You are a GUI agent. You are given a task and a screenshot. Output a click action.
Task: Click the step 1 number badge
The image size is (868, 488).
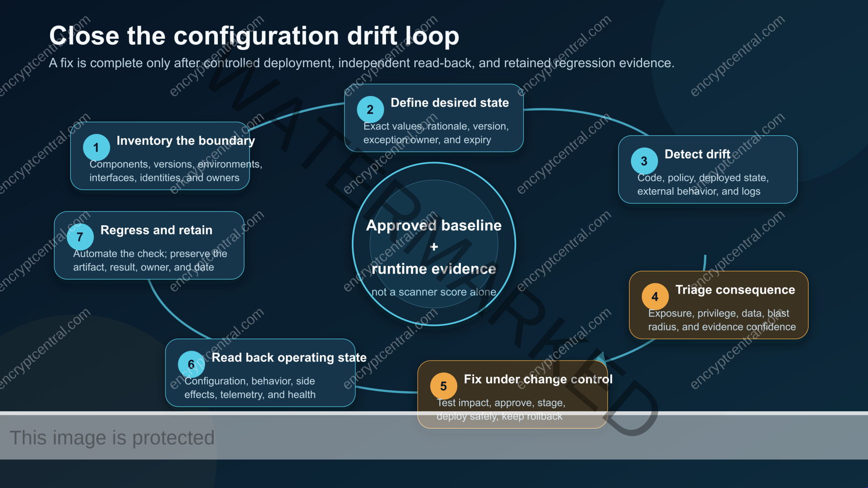point(96,148)
